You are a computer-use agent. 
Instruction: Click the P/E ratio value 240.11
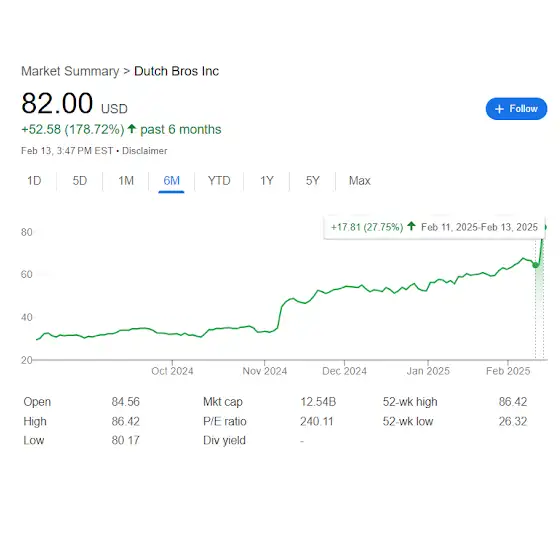click(316, 421)
